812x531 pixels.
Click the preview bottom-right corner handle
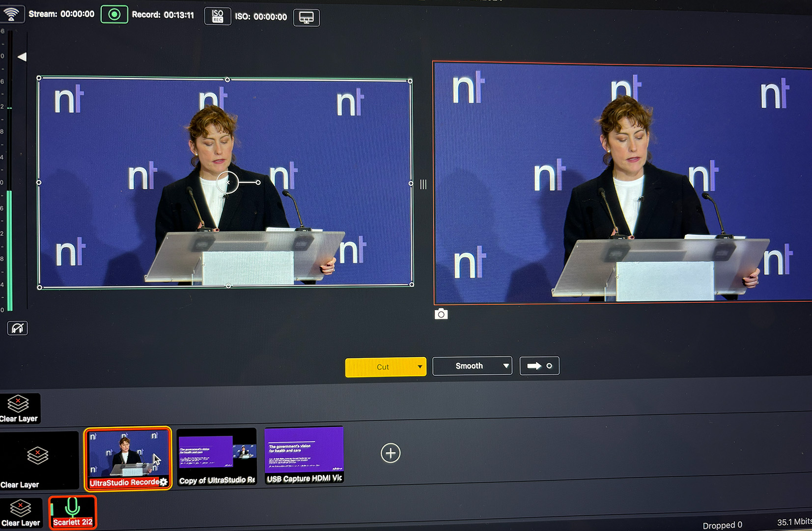(x=412, y=284)
